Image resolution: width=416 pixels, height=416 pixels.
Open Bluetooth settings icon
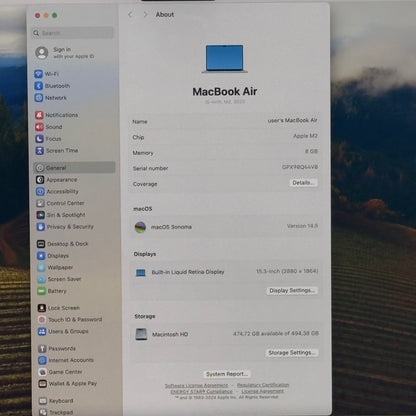tap(38, 86)
